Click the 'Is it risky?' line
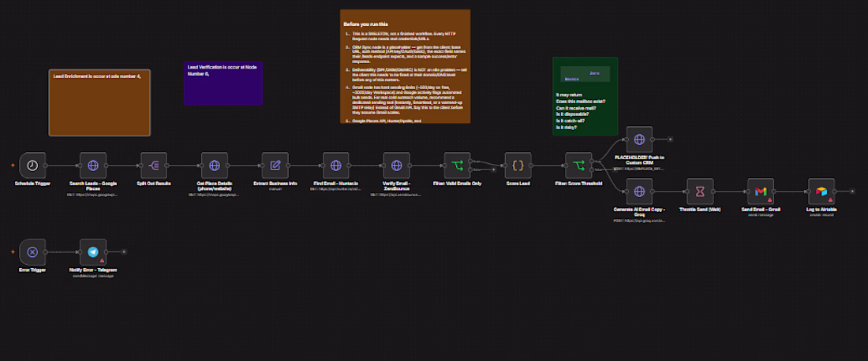This screenshot has height=361, width=868. pyautogui.click(x=567, y=128)
